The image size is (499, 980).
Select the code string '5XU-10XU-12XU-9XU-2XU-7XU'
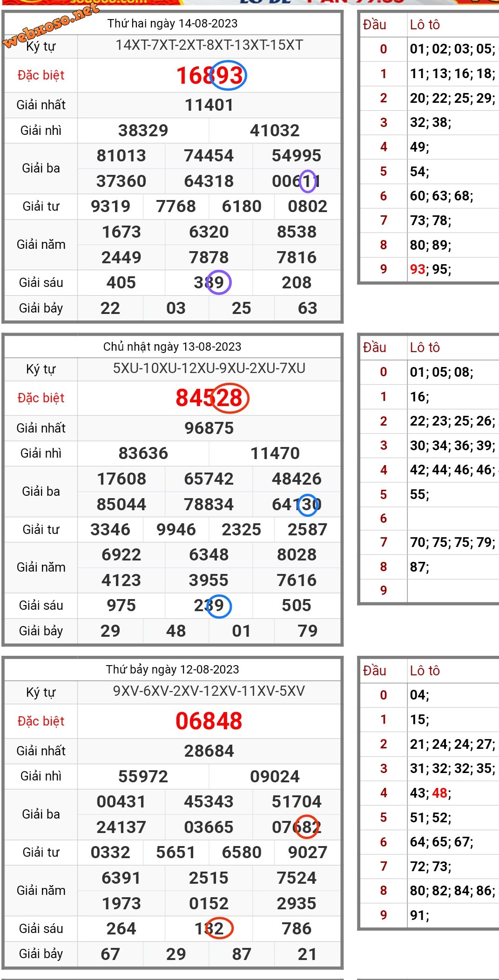tap(209, 368)
